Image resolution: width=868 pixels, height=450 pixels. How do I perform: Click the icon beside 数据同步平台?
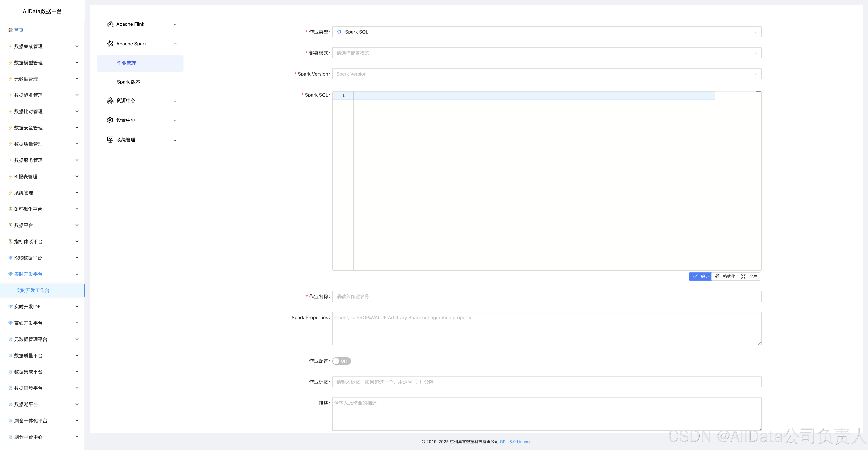pos(11,388)
